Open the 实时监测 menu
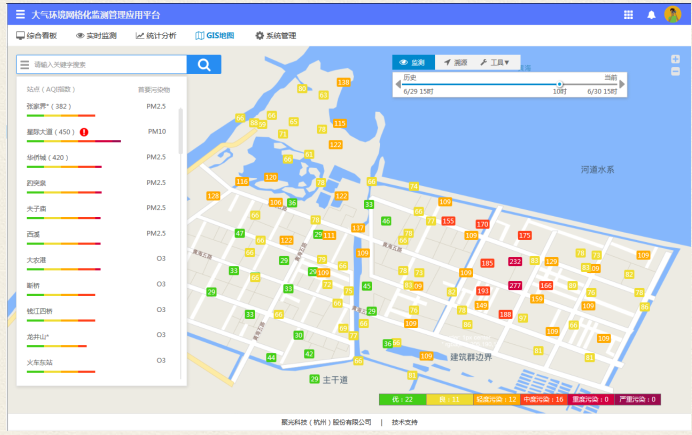 [96, 36]
